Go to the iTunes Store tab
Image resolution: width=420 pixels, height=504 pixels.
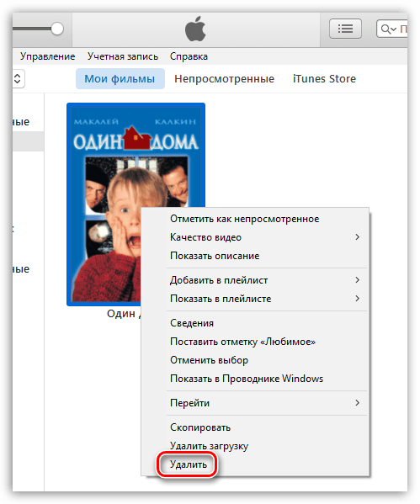coord(324,79)
